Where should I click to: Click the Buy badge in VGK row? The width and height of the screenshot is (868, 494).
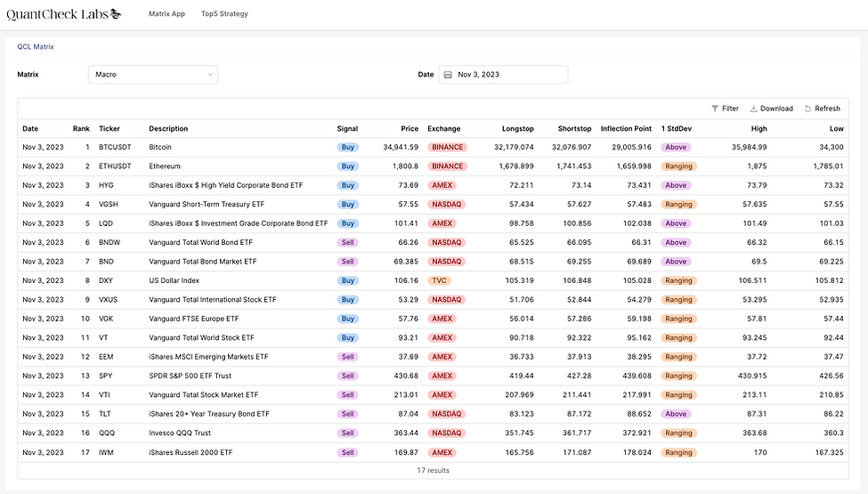[x=347, y=319]
